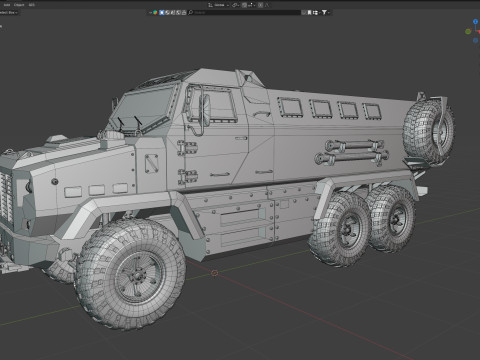Select the third mode icon in the row
The height and width of the screenshot is (360, 480).
173,13
